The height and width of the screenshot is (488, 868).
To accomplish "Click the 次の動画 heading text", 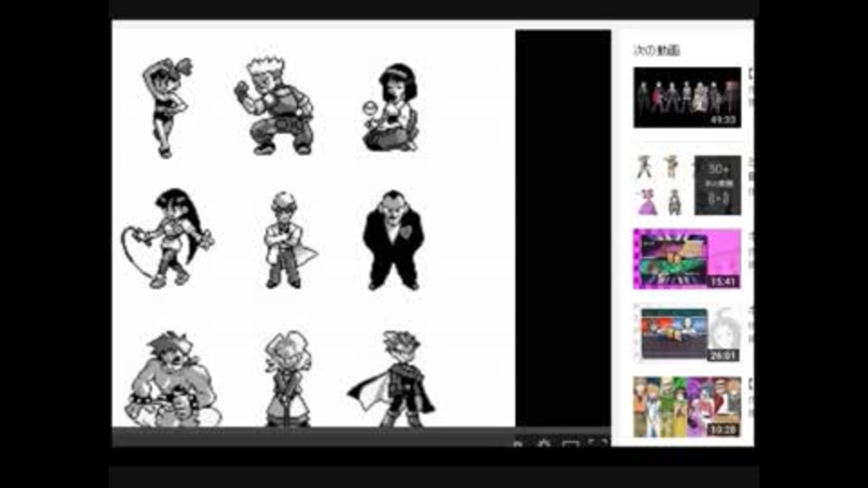I will tap(656, 51).
